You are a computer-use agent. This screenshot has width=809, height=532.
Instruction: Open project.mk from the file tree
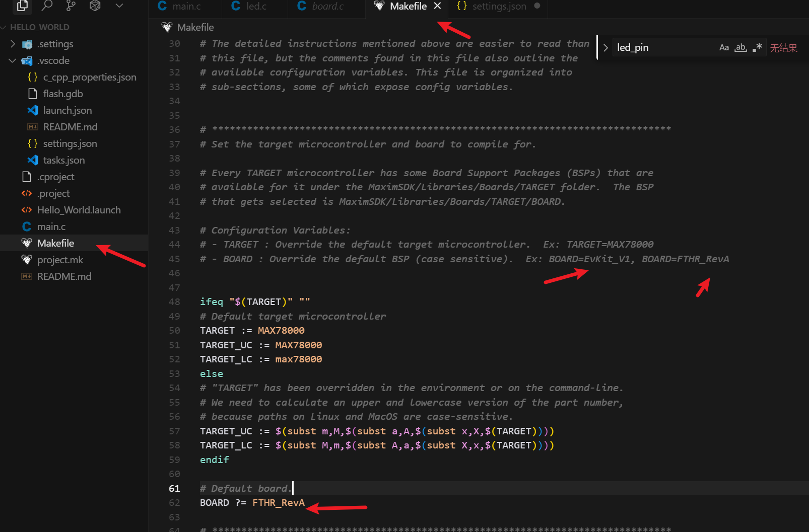click(60, 260)
